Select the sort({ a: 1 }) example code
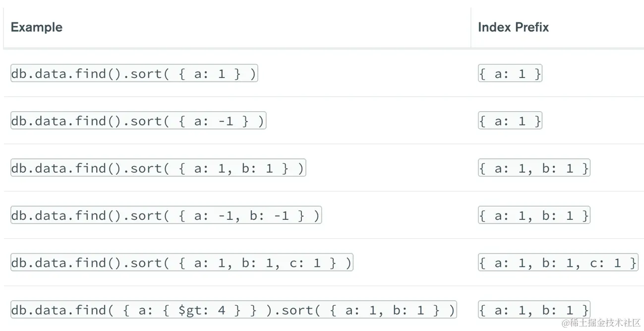 coord(134,74)
